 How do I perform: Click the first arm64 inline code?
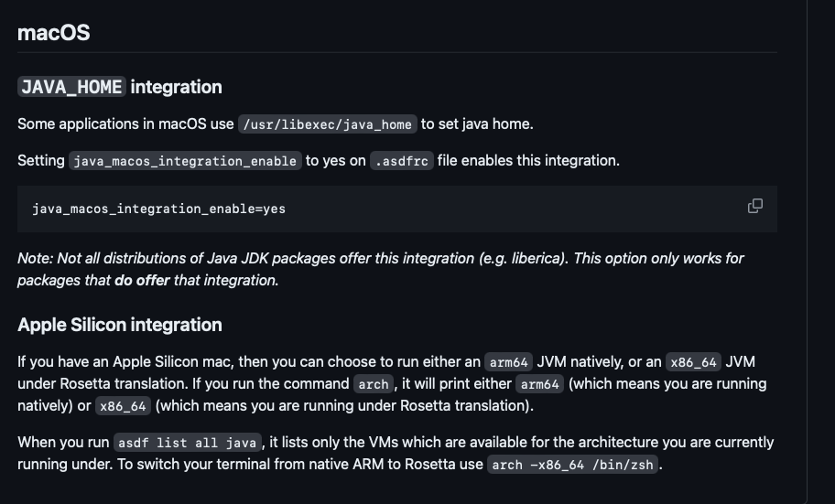pyautogui.click(x=508, y=362)
